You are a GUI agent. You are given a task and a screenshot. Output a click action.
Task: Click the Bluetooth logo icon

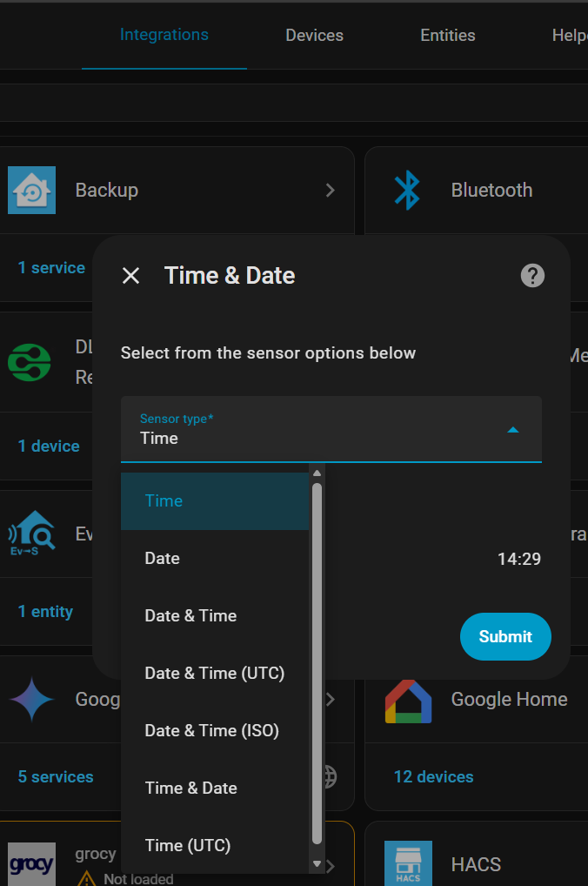point(407,190)
